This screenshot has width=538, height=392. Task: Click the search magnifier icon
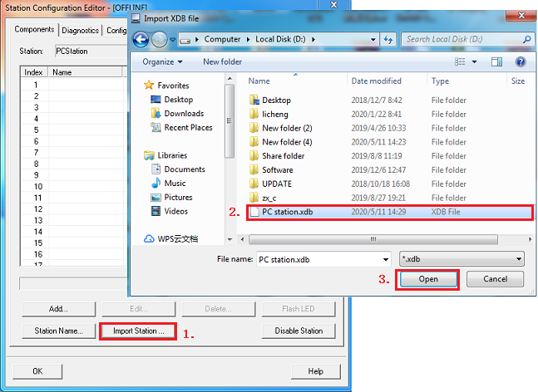point(526,39)
